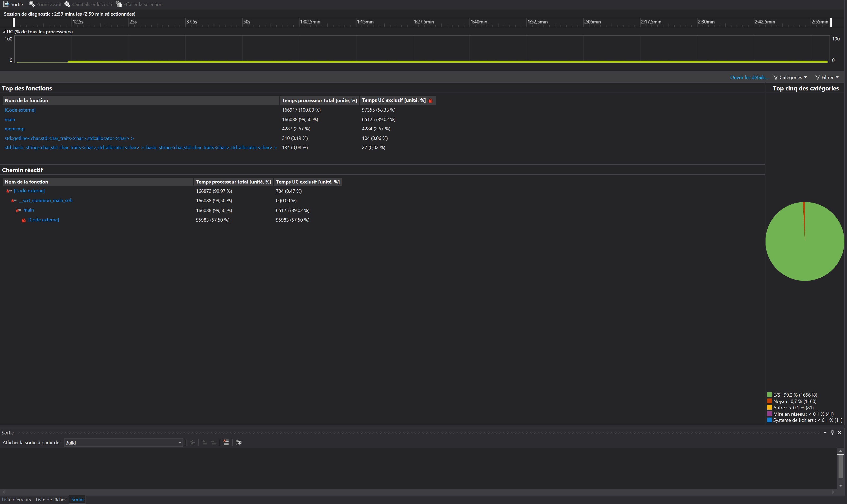Click the clear all output icon
The width and height of the screenshot is (847, 504).
226,443
